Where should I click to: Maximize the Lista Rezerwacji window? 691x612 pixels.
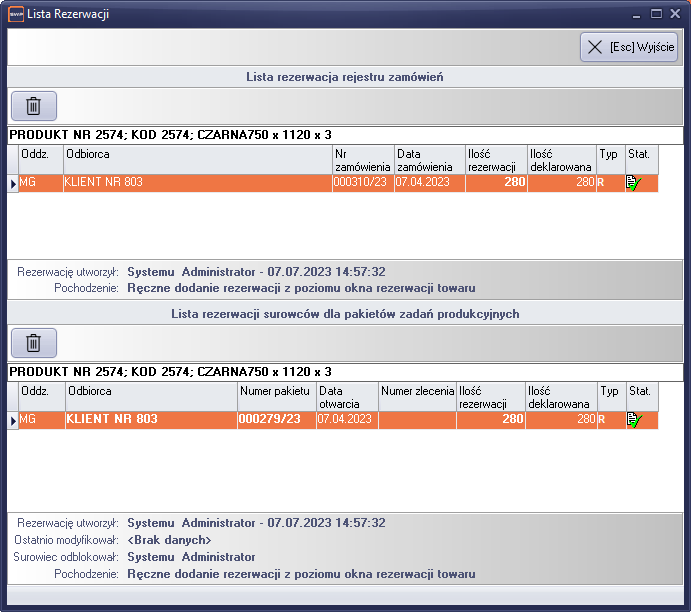pyautogui.click(x=657, y=15)
